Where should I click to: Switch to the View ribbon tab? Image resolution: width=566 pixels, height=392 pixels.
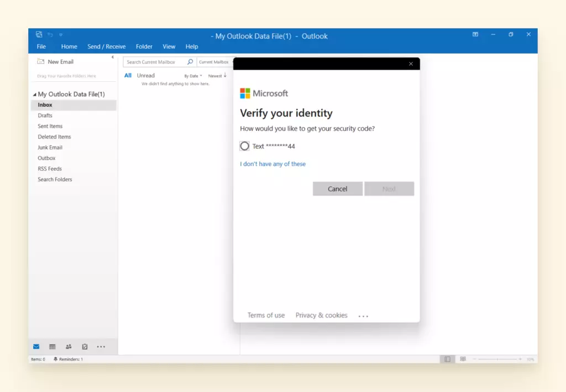point(169,46)
